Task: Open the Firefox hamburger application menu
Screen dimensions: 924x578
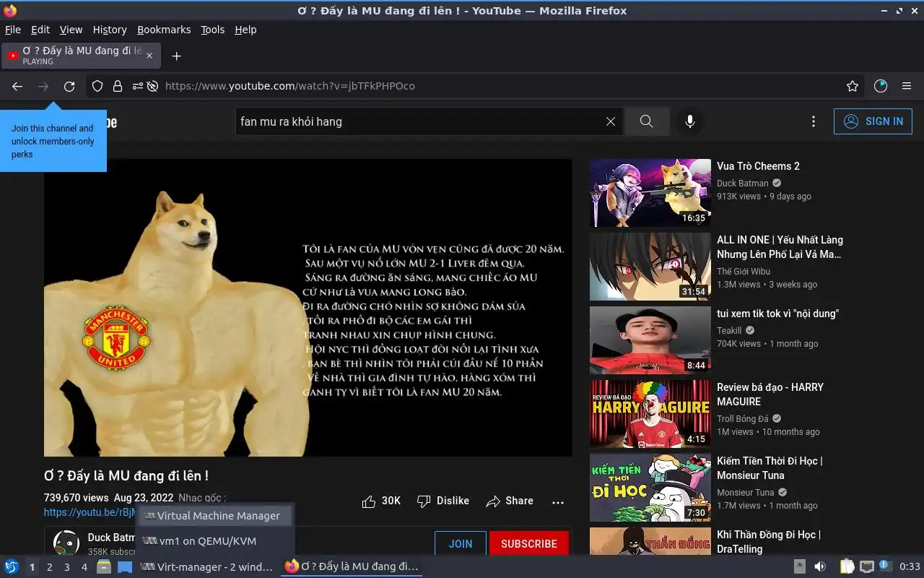Action: [x=907, y=86]
